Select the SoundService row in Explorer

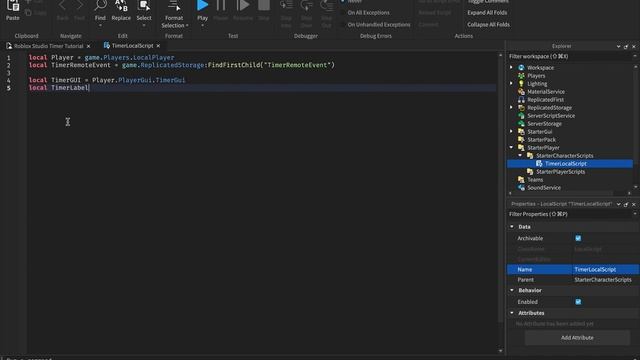[570, 188]
